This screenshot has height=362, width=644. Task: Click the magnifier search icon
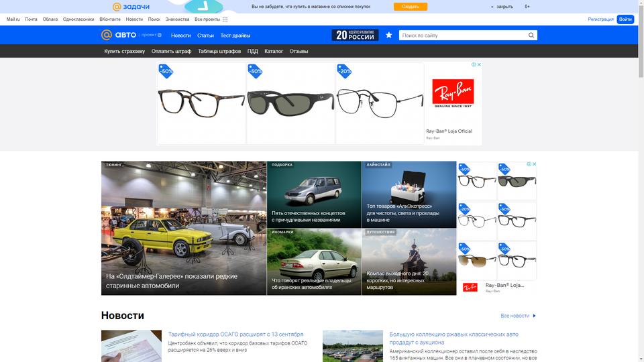click(x=531, y=36)
